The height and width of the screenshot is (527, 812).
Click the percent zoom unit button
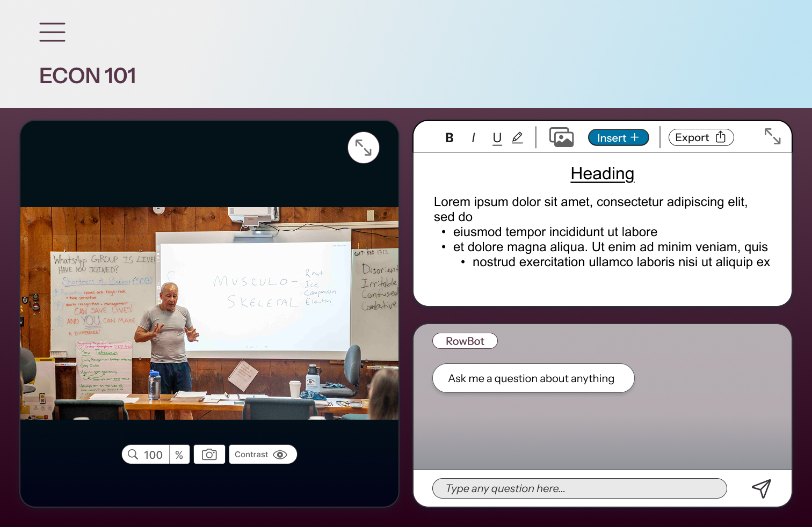pos(179,455)
